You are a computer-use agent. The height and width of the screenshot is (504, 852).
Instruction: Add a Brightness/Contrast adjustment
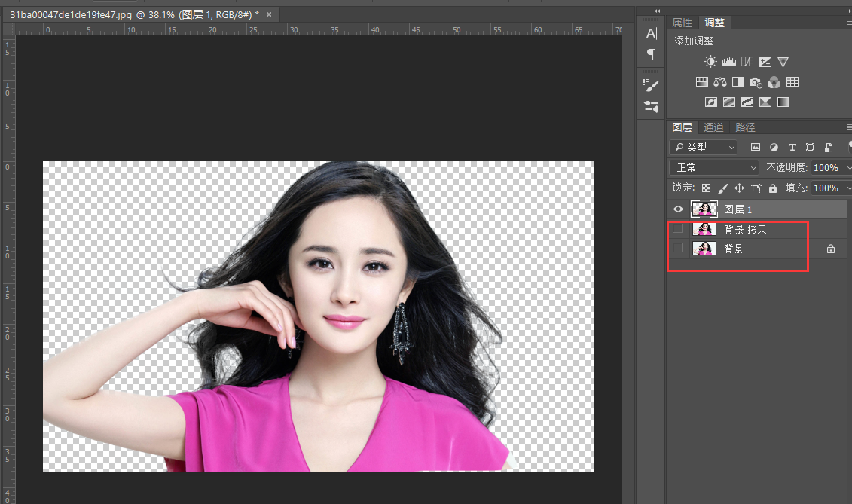click(710, 62)
